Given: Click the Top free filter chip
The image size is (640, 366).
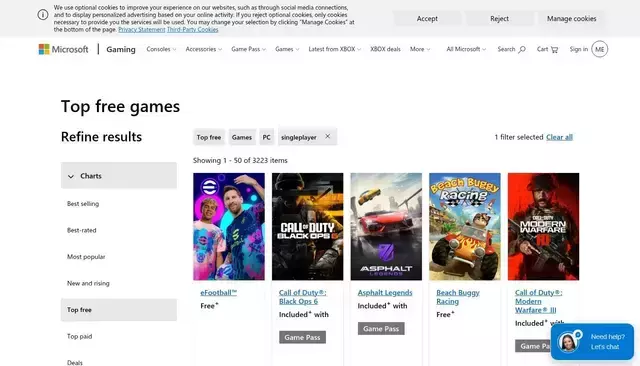Looking at the screenshot, I should click(209, 137).
